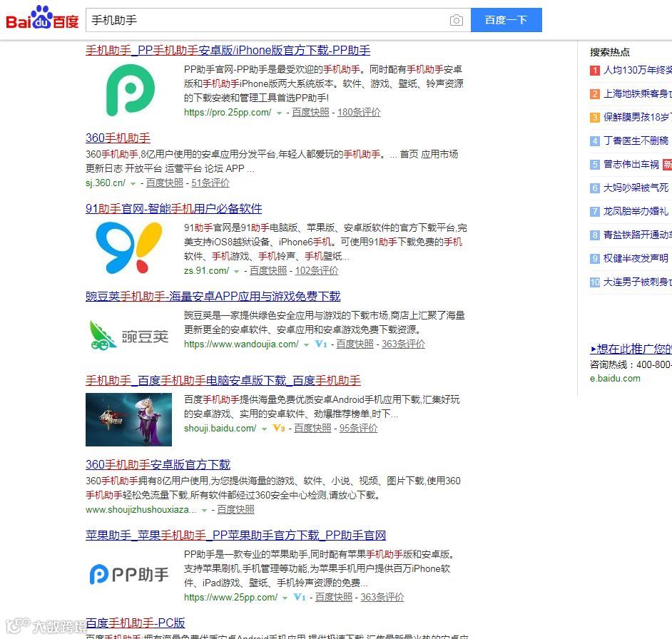Click V1 badge next to www.25pp.com
The width and height of the screenshot is (672, 639).
click(300, 597)
